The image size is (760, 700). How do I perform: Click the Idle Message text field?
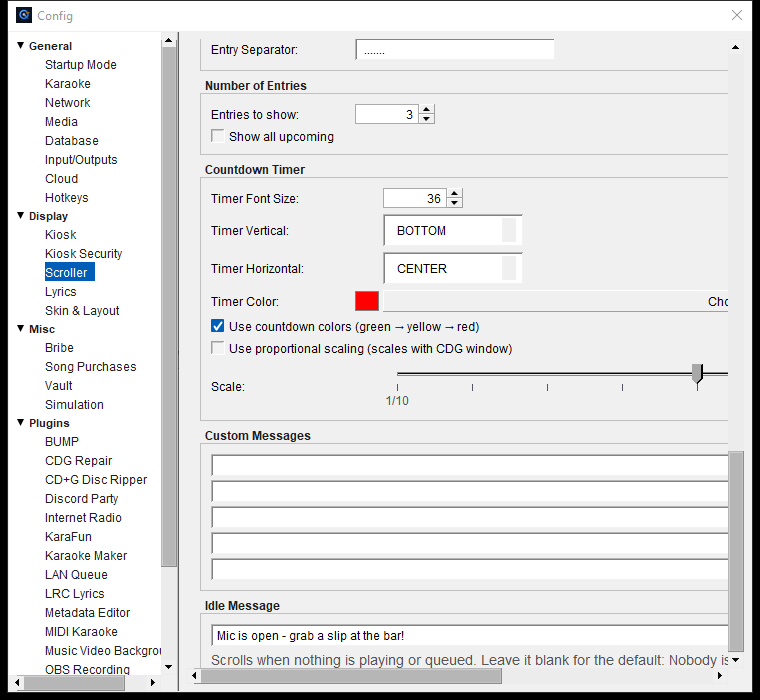pyautogui.click(x=470, y=635)
